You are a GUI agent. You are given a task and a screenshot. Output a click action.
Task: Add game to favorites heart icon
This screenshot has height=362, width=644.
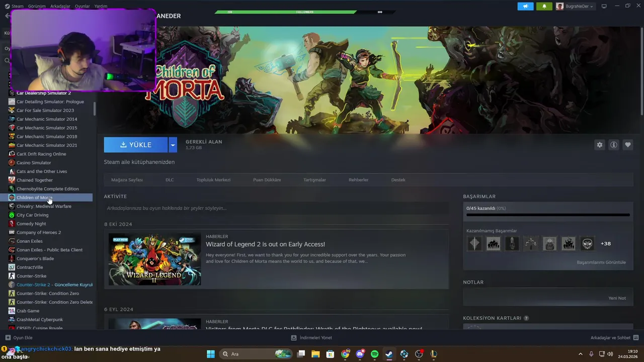click(628, 145)
